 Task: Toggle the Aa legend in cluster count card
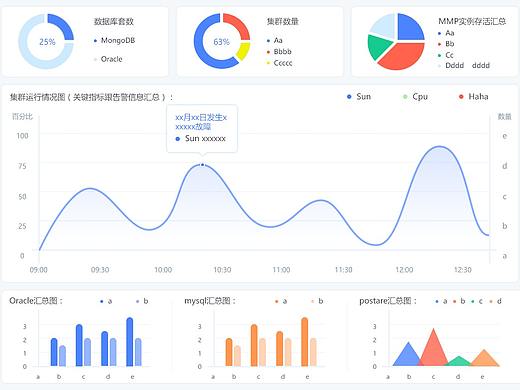pos(275,40)
